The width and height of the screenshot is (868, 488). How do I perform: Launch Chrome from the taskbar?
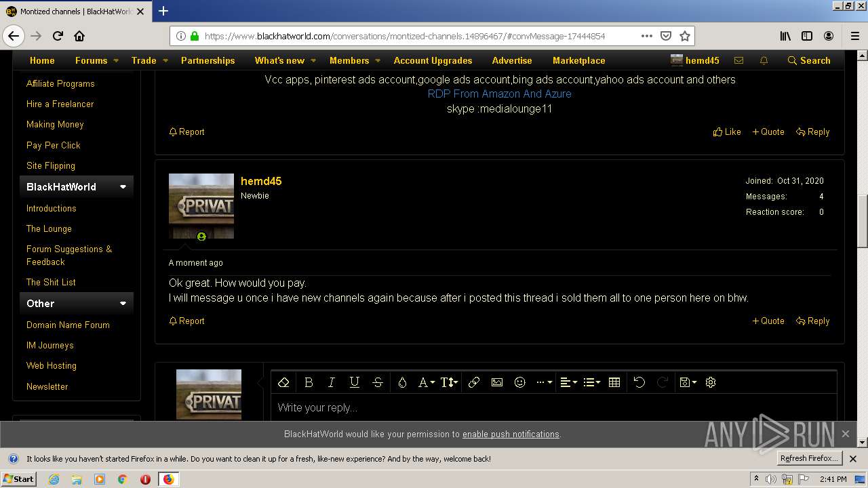point(122,479)
